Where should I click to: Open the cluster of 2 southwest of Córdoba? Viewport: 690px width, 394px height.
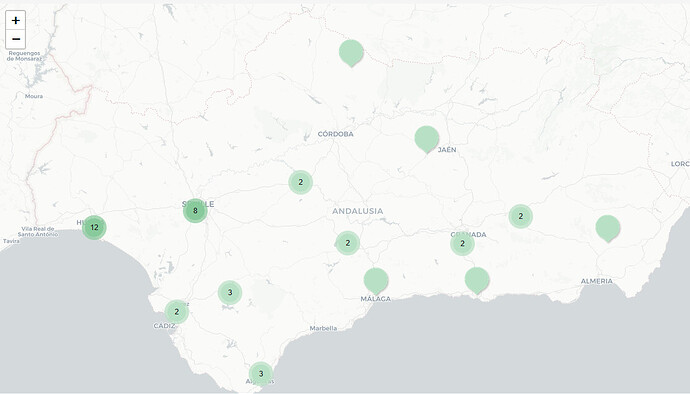tap(301, 182)
